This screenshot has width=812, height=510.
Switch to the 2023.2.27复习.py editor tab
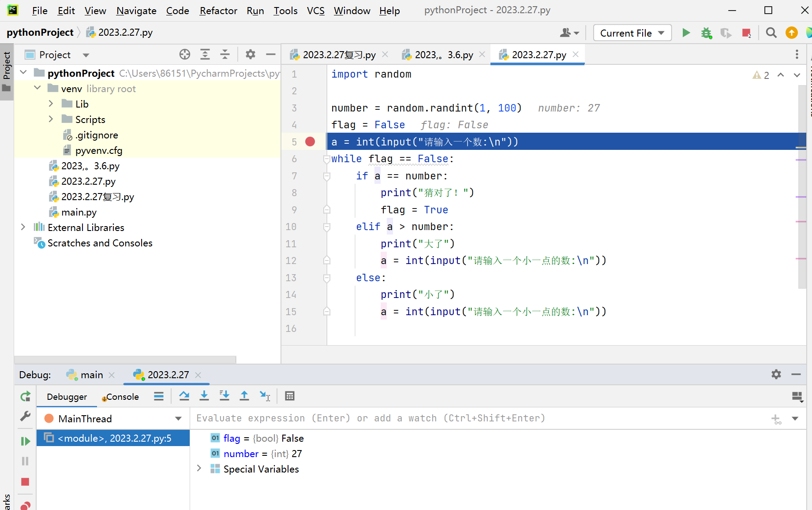[338, 55]
